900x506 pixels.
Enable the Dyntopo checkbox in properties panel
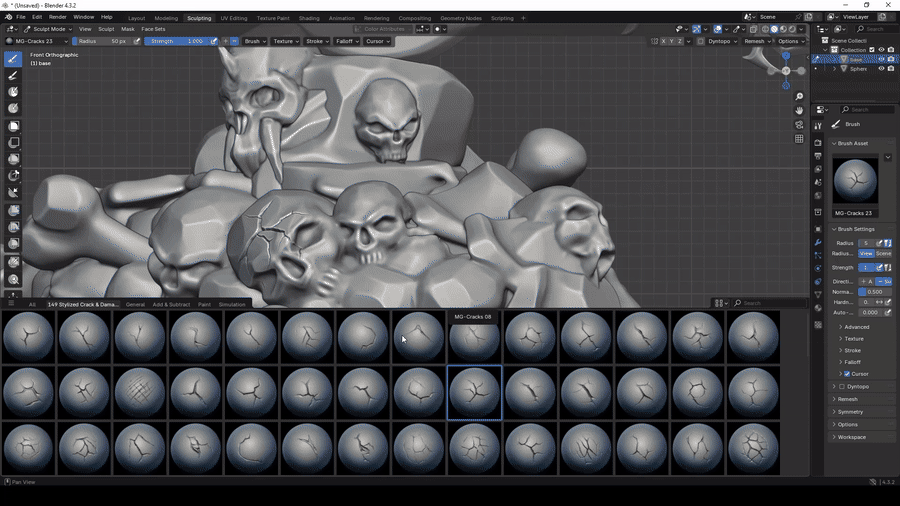tap(841, 387)
